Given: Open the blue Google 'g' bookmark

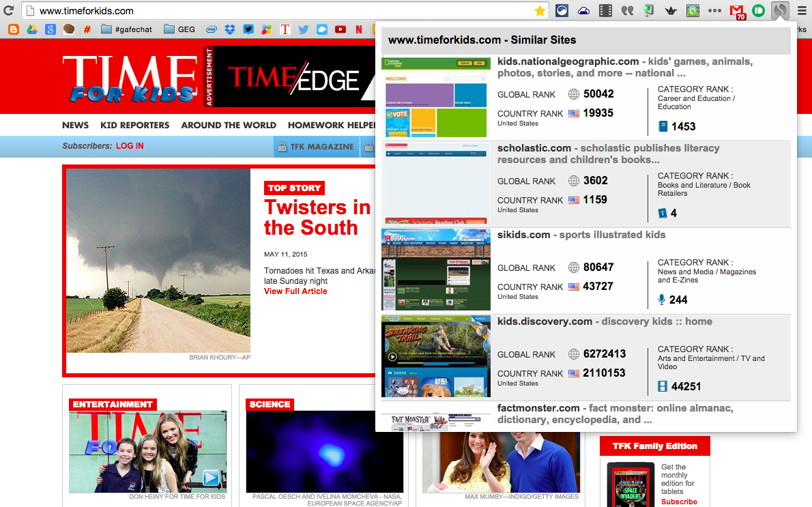Looking at the screenshot, I should pos(50,29).
